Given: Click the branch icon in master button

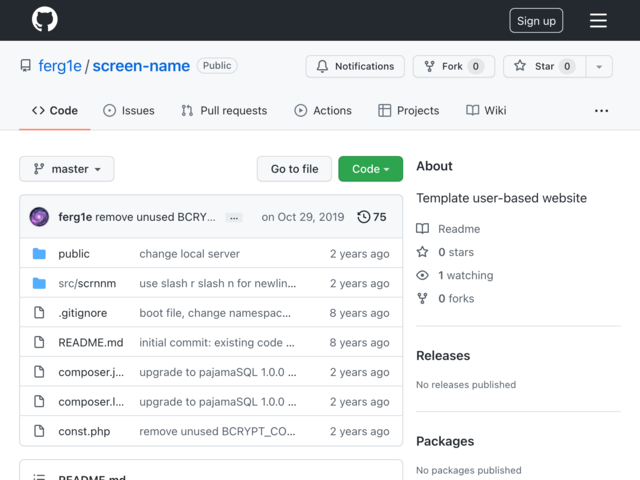Looking at the screenshot, I should coord(39,169).
